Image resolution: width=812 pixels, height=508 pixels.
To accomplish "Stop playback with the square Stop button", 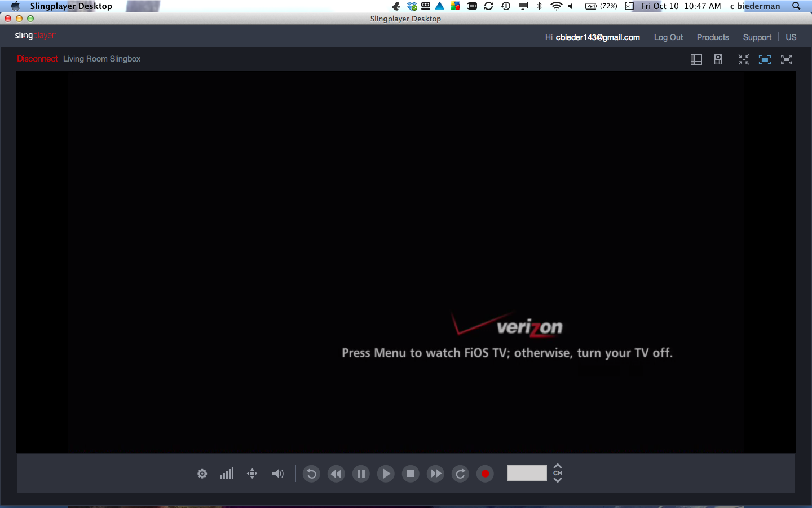I will [x=411, y=474].
